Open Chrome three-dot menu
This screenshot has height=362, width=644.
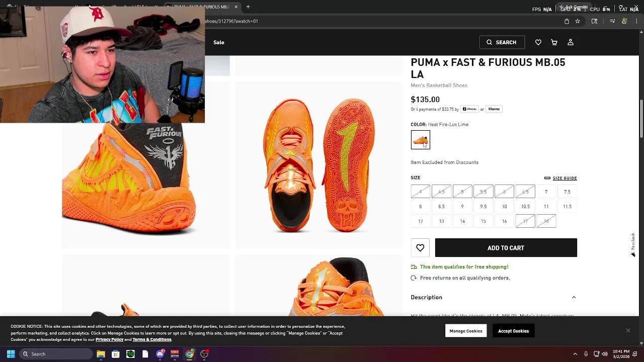pos(636,21)
